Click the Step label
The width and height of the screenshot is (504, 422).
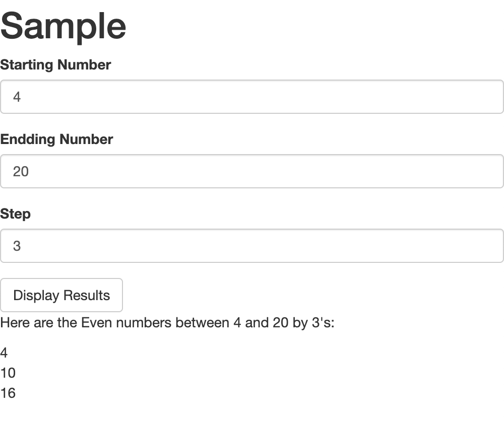click(x=16, y=214)
